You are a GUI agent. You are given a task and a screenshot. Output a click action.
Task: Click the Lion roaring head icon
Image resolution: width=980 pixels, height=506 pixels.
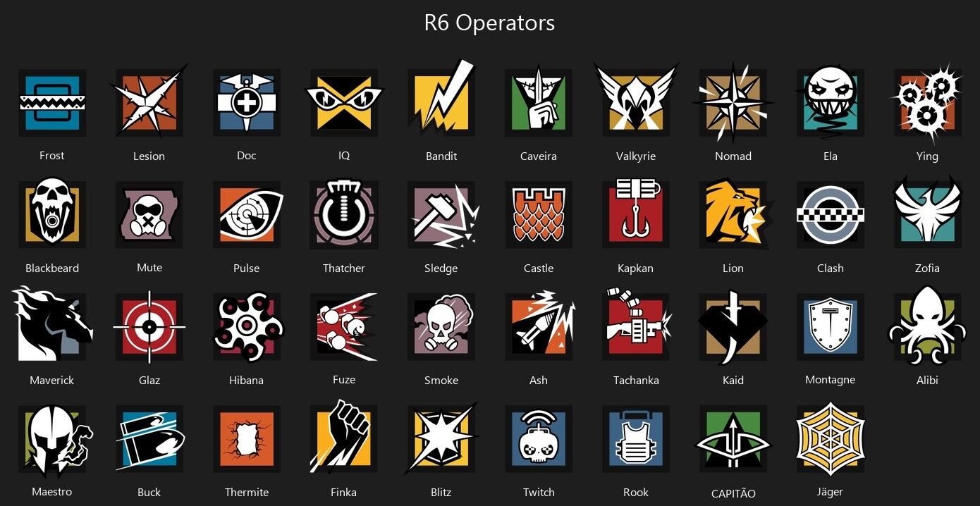tap(733, 214)
